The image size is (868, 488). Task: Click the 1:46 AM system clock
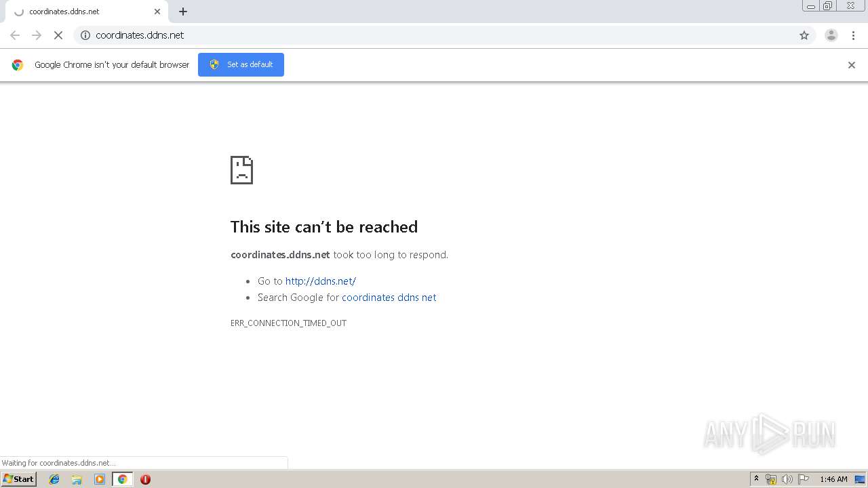(x=833, y=479)
